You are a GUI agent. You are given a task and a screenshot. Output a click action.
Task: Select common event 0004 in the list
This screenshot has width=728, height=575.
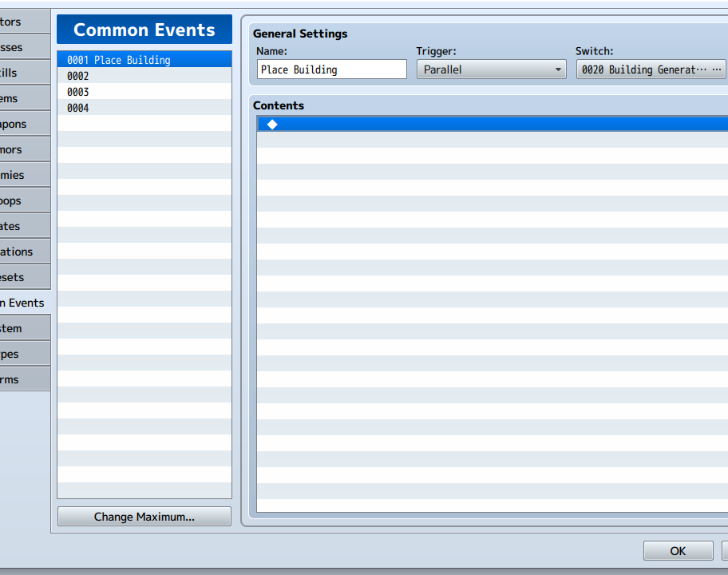tap(144, 108)
